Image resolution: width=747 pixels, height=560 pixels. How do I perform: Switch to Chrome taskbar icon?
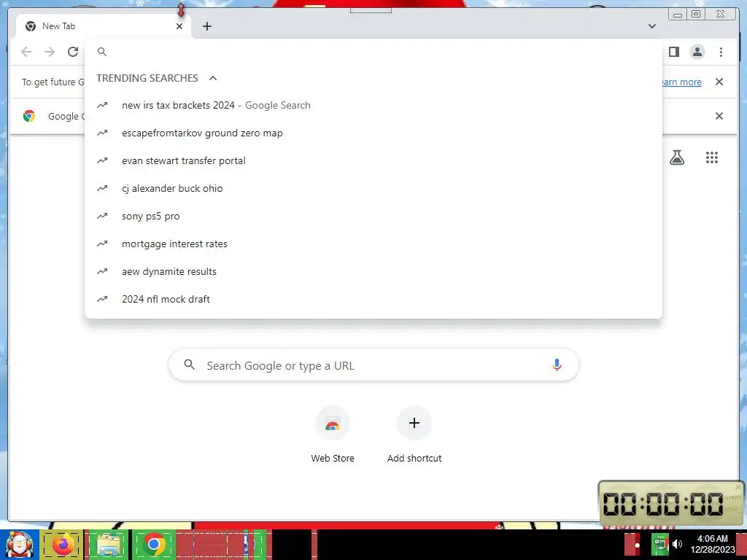pos(154,545)
